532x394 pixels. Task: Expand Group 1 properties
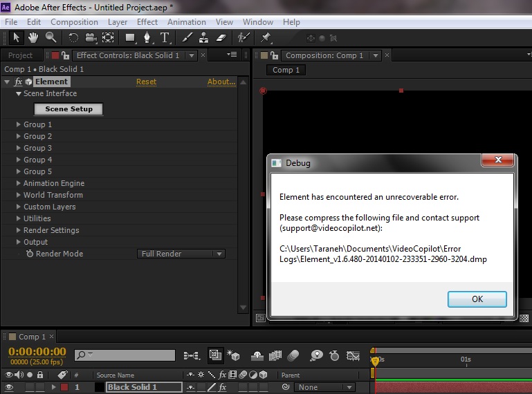click(18, 124)
